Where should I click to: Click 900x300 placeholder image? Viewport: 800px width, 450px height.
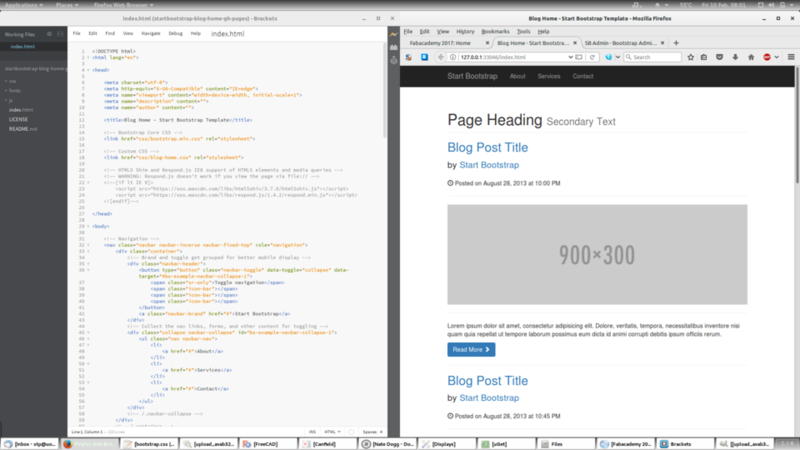click(x=597, y=255)
